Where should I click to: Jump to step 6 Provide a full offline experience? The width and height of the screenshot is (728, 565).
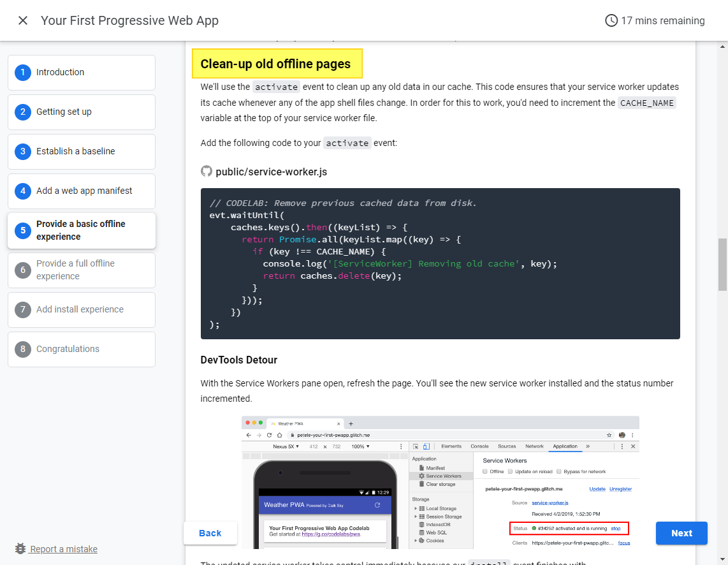click(x=81, y=270)
